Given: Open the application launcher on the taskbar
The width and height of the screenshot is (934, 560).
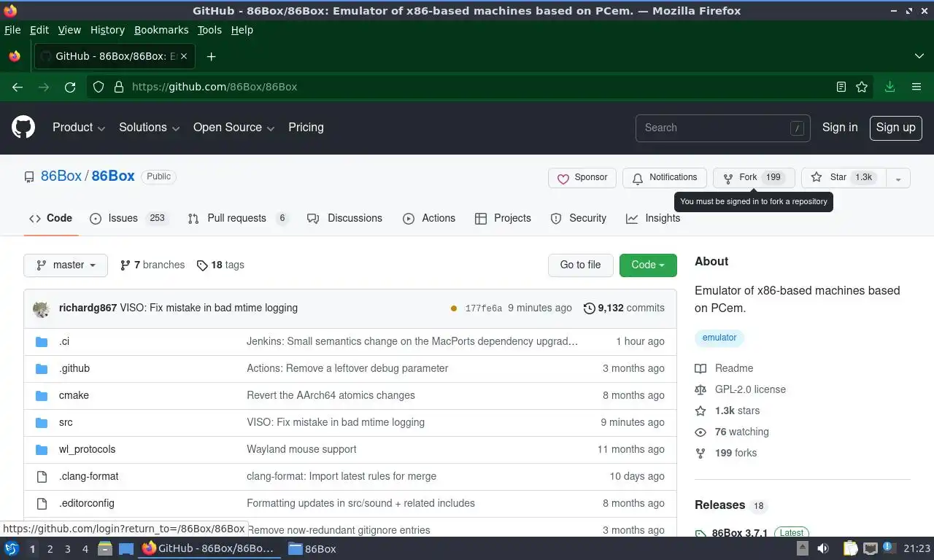Looking at the screenshot, I should [x=11, y=548].
